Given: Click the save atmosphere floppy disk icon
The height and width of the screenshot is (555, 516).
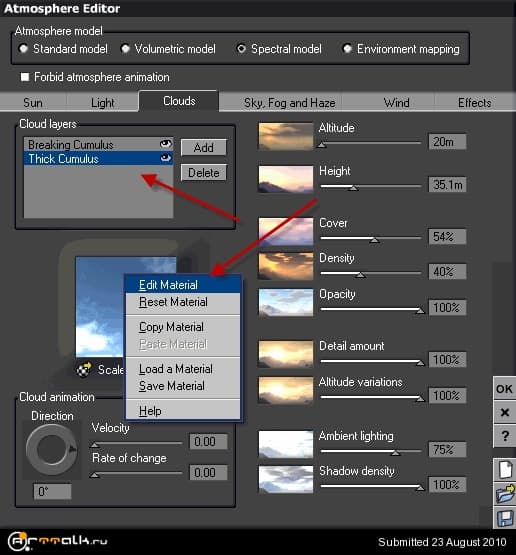Looking at the screenshot, I should [x=505, y=517].
